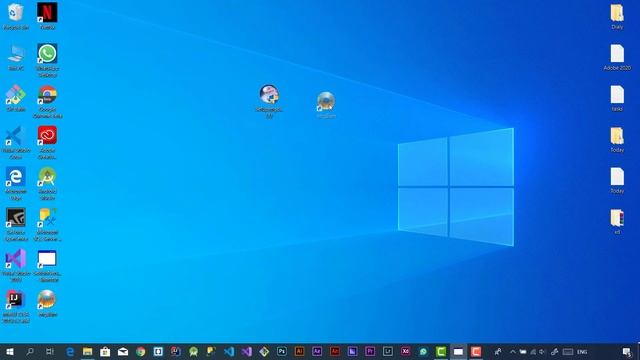This screenshot has height=360, width=640.
Task: Open purple Visual Studio from the taskbar
Action: pos(247,351)
